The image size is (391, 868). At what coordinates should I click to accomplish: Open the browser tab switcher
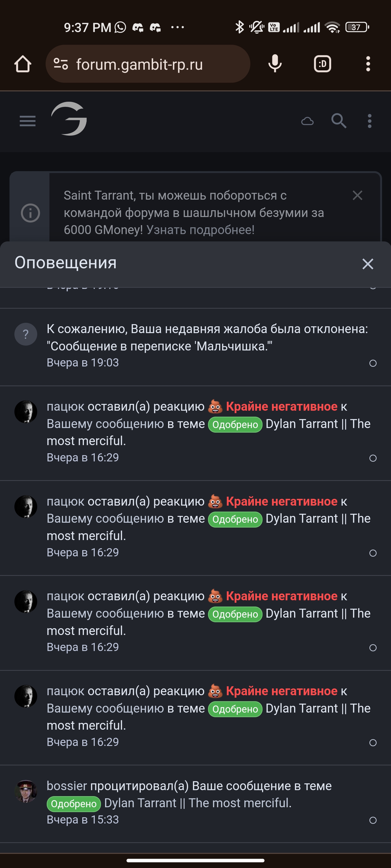(322, 64)
